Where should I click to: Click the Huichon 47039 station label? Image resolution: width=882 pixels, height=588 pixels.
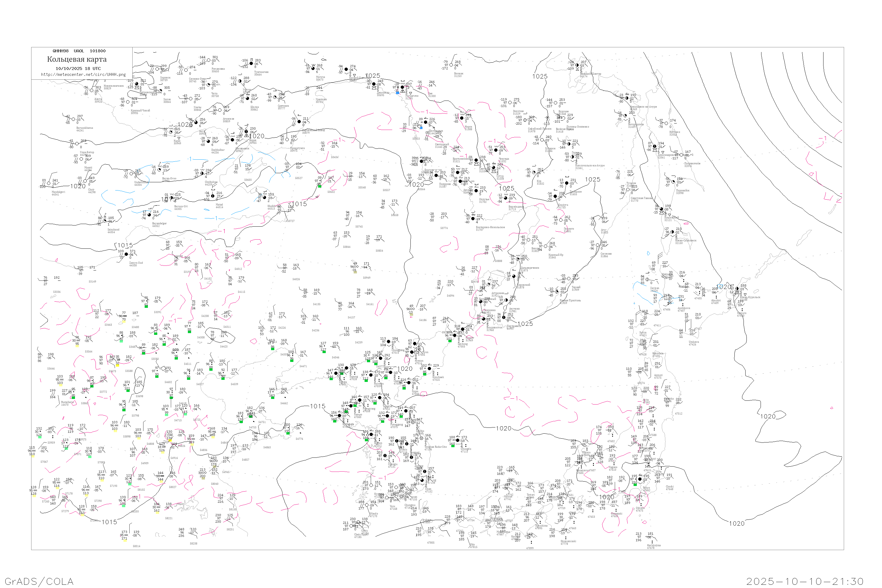pyautogui.click(x=379, y=385)
